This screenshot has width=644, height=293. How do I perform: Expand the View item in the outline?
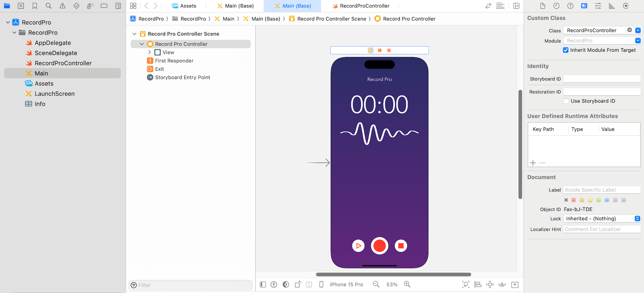150,52
